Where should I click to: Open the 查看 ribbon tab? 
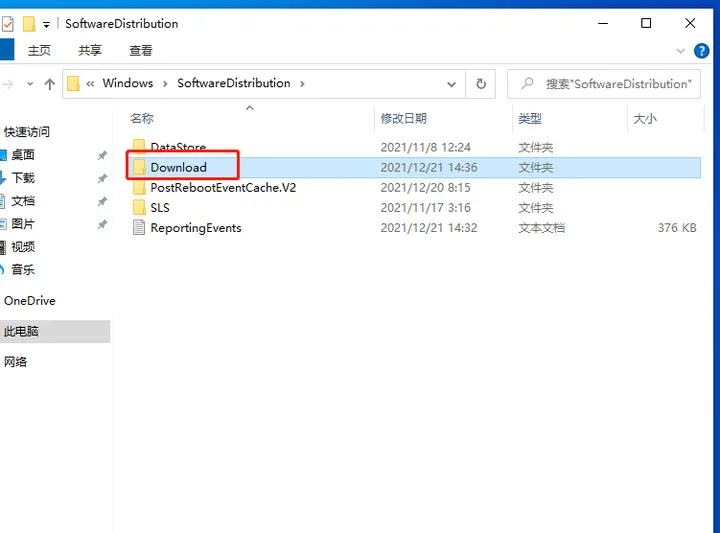click(x=141, y=50)
